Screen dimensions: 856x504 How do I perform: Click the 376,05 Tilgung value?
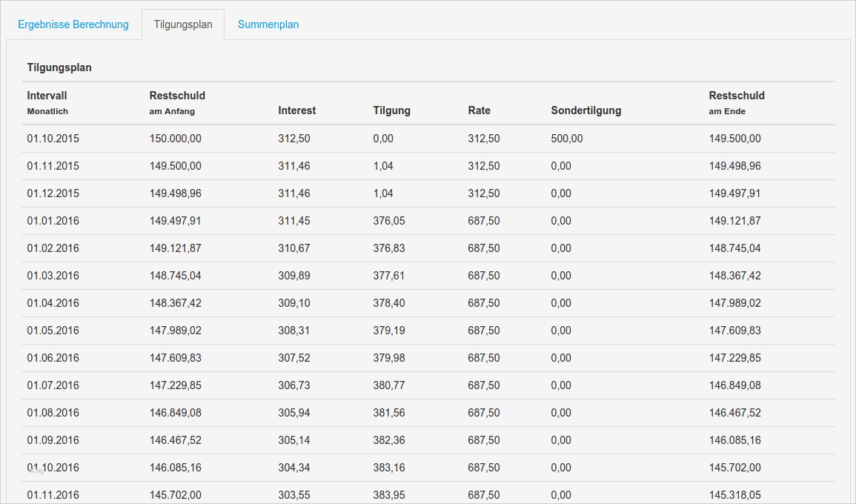(x=389, y=221)
